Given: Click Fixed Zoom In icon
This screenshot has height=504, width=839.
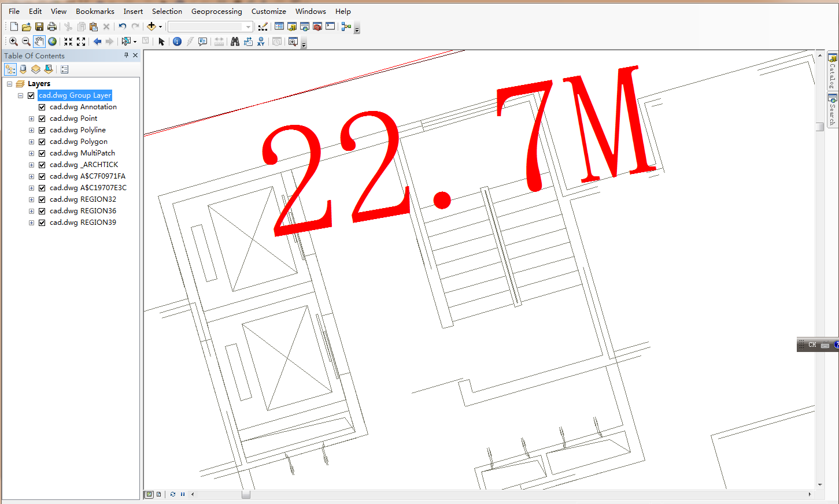Looking at the screenshot, I should click(x=68, y=42).
